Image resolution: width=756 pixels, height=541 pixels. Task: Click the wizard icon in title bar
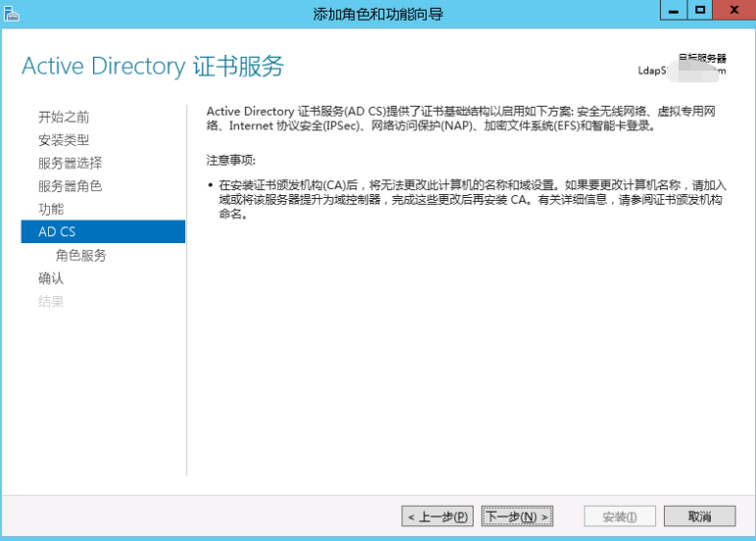[11, 14]
